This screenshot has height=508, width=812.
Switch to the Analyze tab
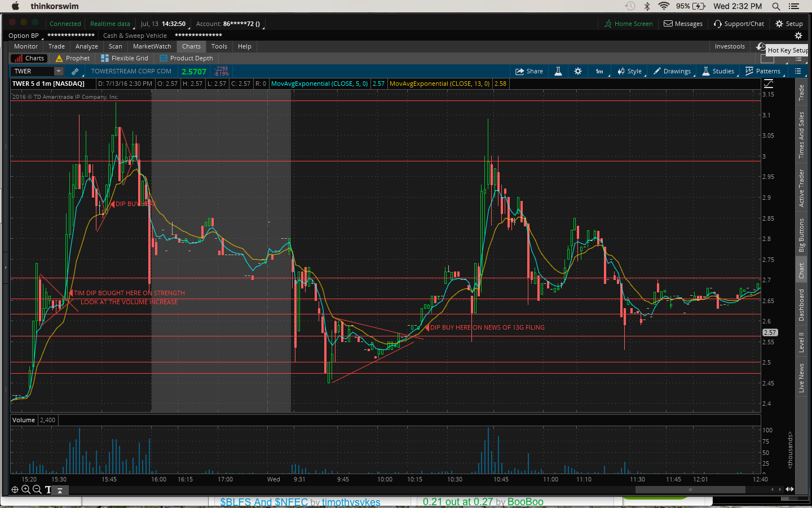click(87, 46)
